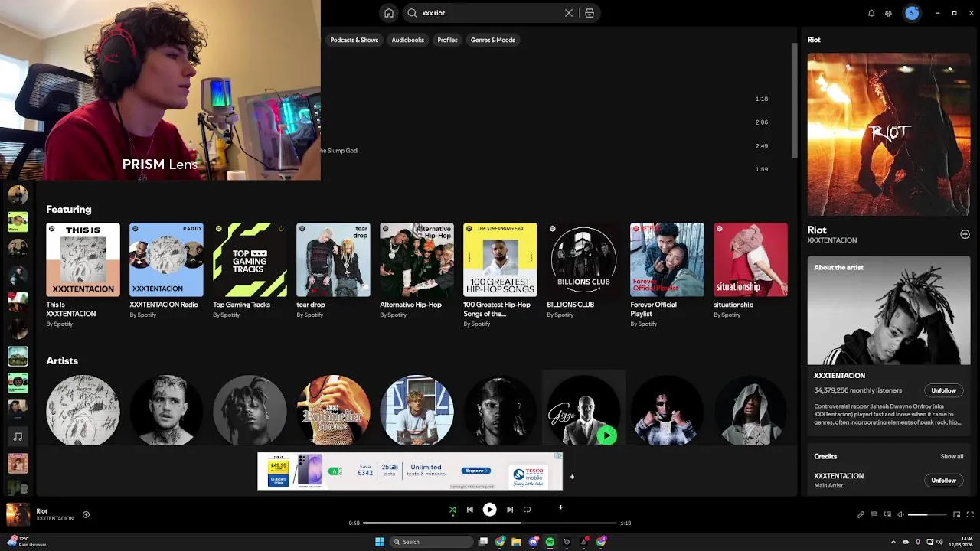The image size is (980, 551).
Task: Clear the search field text
Action: coord(569,13)
